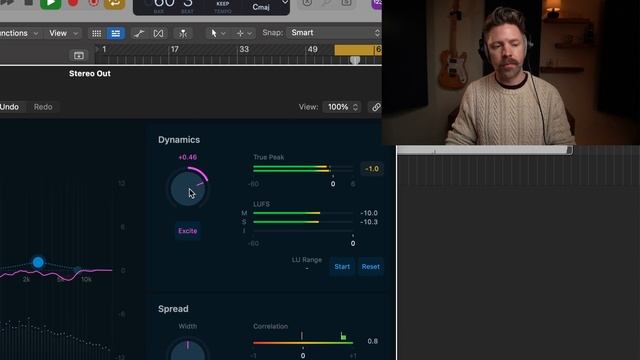640x360 pixels.
Task: Click the -1.0 true peak ceiling field
Action: coord(371,169)
